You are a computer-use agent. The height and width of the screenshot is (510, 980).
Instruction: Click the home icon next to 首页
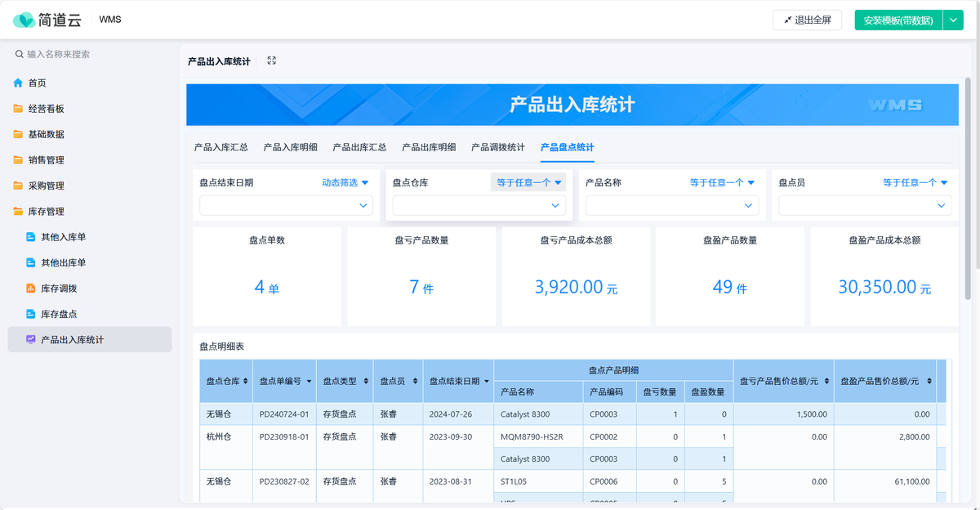[x=18, y=83]
